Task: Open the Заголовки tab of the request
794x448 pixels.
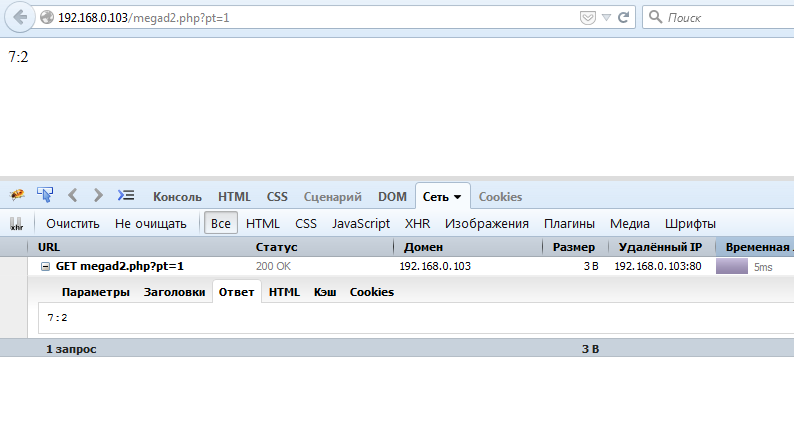Action: [x=174, y=292]
